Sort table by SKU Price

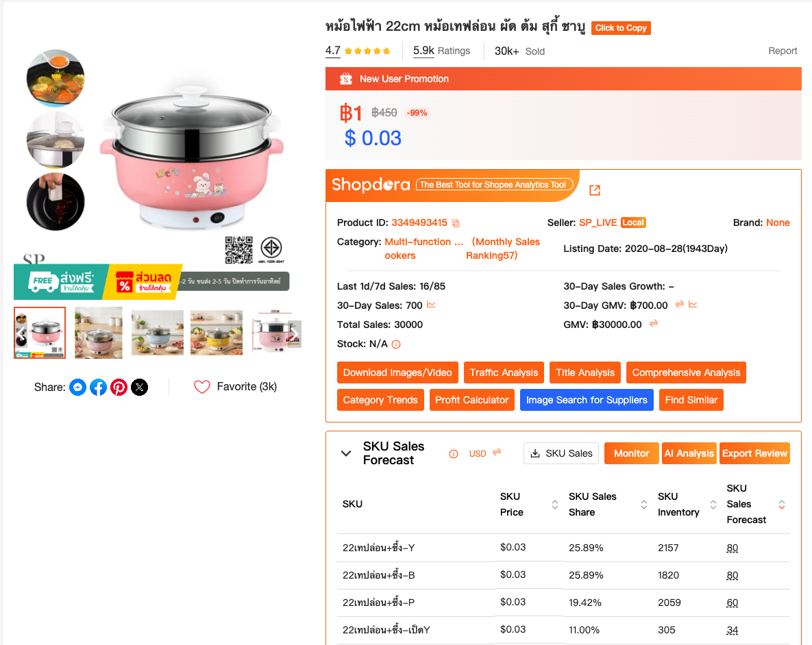(x=554, y=504)
